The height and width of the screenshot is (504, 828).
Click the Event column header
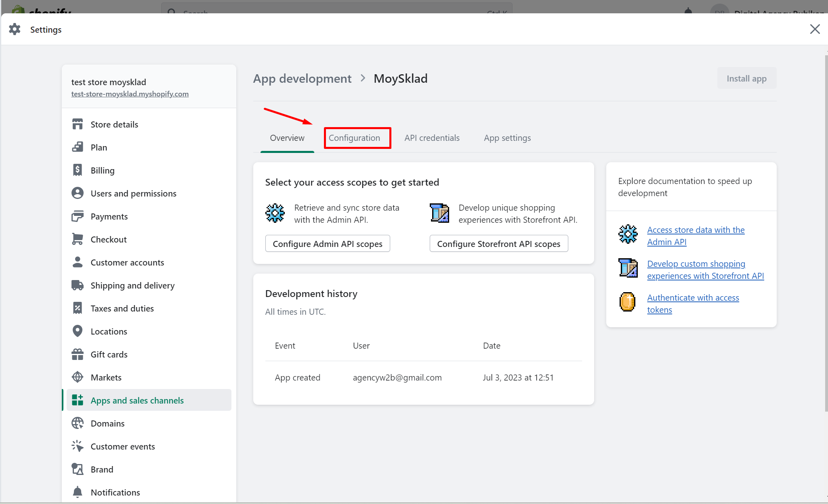pyautogui.click(x=285, y=346)
